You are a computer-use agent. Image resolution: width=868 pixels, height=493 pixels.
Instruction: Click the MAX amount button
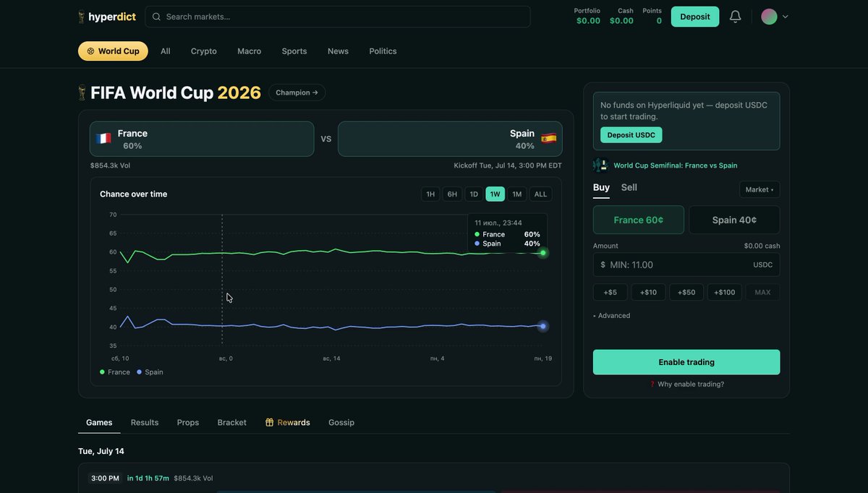pyautogui.click(x=763, y=292)
